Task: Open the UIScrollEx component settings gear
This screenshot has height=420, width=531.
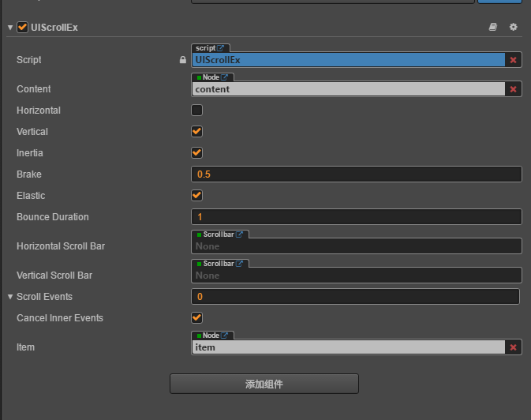Action: pos(514,27)
